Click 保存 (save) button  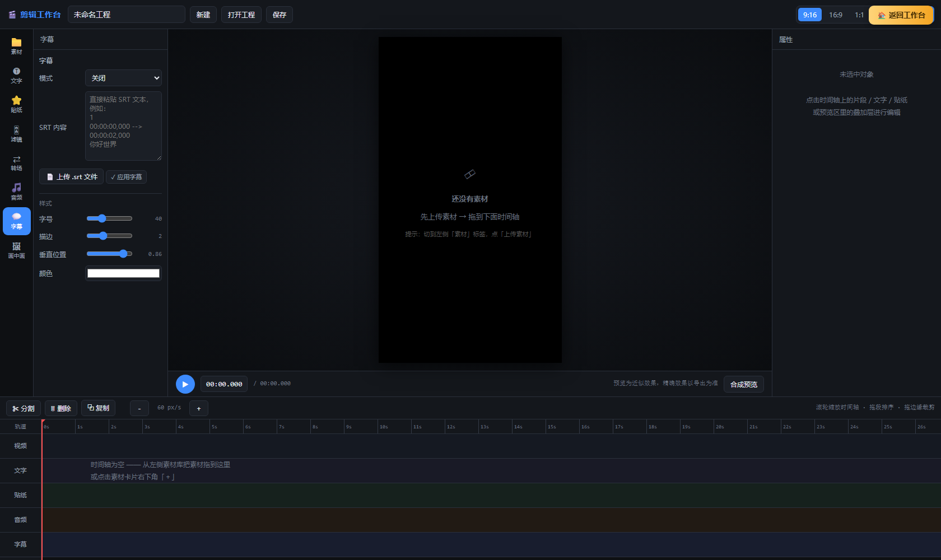point(279,15)
